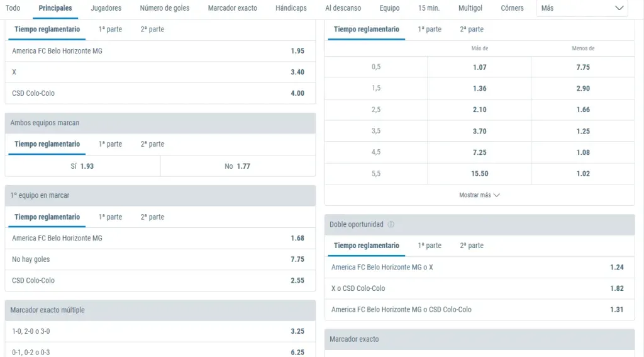Switch to the Jugadores tab

click(106, 8)
